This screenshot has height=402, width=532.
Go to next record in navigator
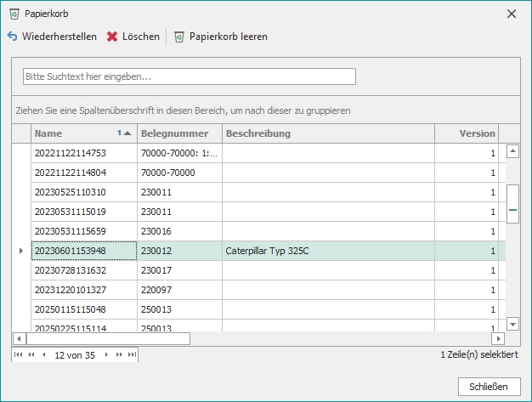coord(107,354)
